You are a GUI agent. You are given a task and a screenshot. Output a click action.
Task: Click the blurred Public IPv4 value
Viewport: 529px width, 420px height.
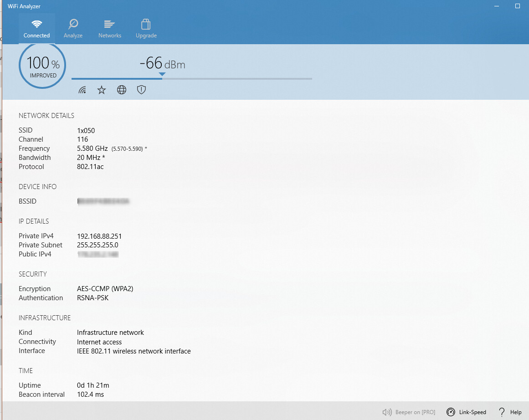[98, 254]
